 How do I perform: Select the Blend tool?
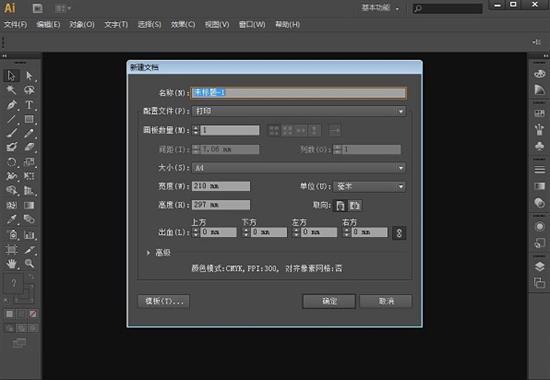tap(29, 219)
